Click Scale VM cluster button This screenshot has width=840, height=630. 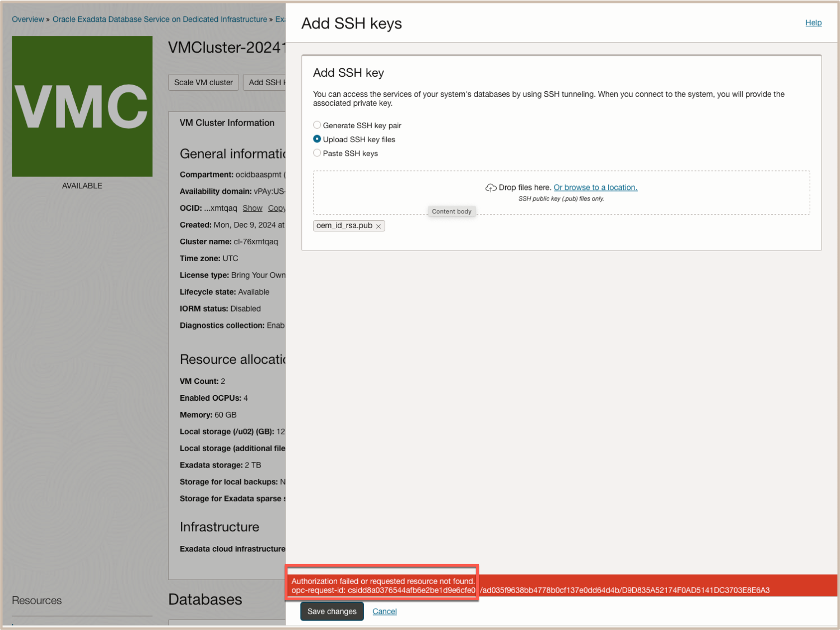203,82
